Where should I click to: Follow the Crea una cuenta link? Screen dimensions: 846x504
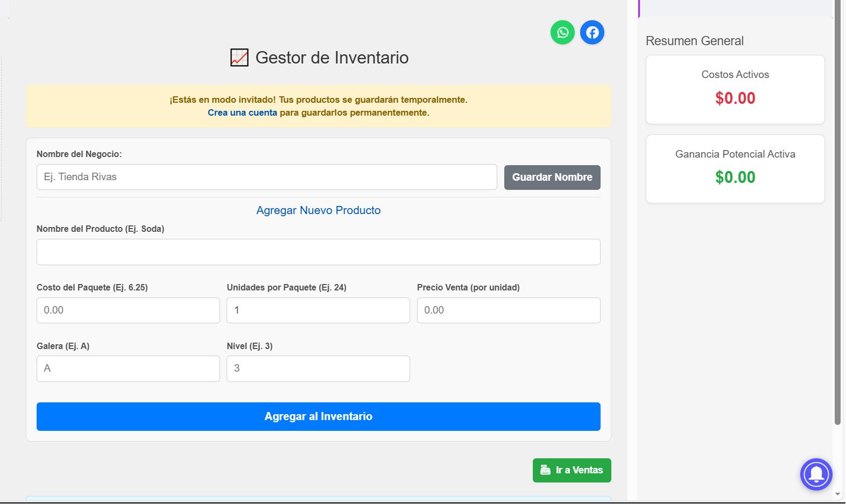[x=242, y=112]
